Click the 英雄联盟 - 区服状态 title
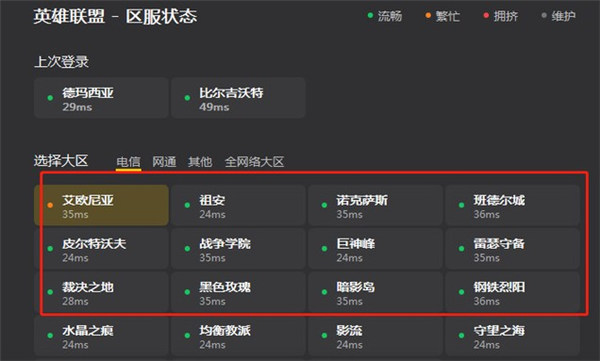Viewport: 600px width, 361px height. 115,16
